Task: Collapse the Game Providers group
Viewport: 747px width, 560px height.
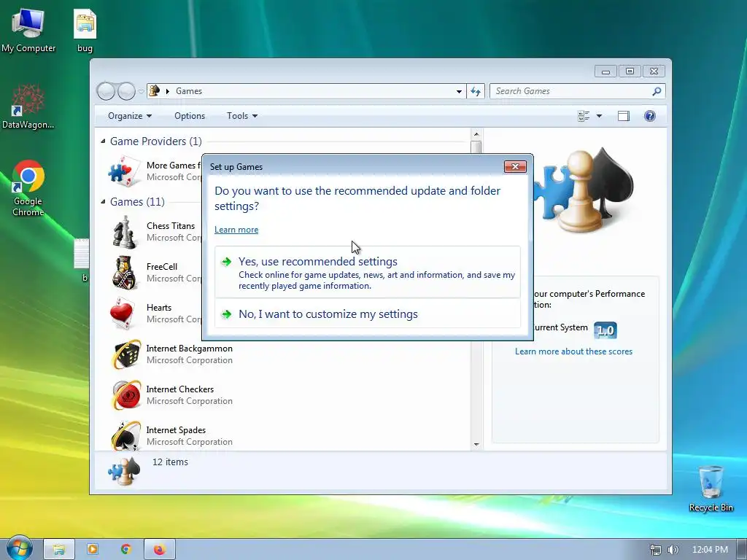Action: [103, 141]
